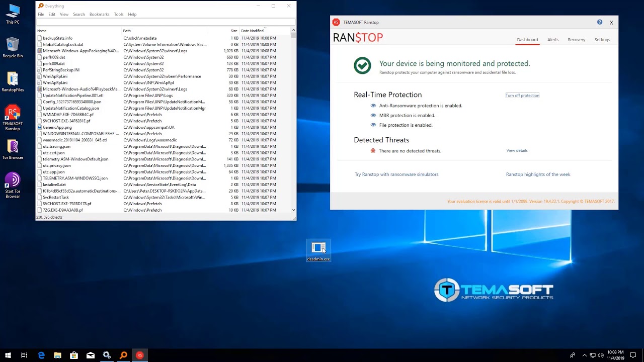Viewport: 644px width, 362px height.
Task: Select GlobalCatalogLock.dat file row
Action: point(164,44)
